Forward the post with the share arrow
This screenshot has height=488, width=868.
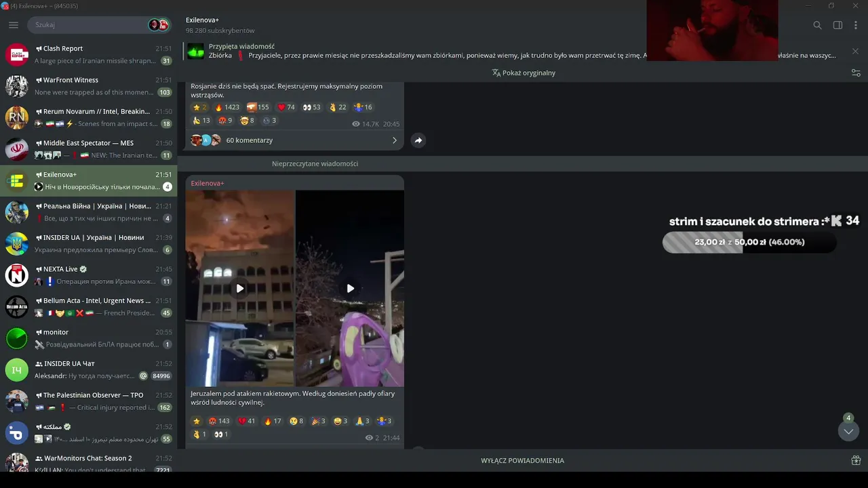[418, 140]
